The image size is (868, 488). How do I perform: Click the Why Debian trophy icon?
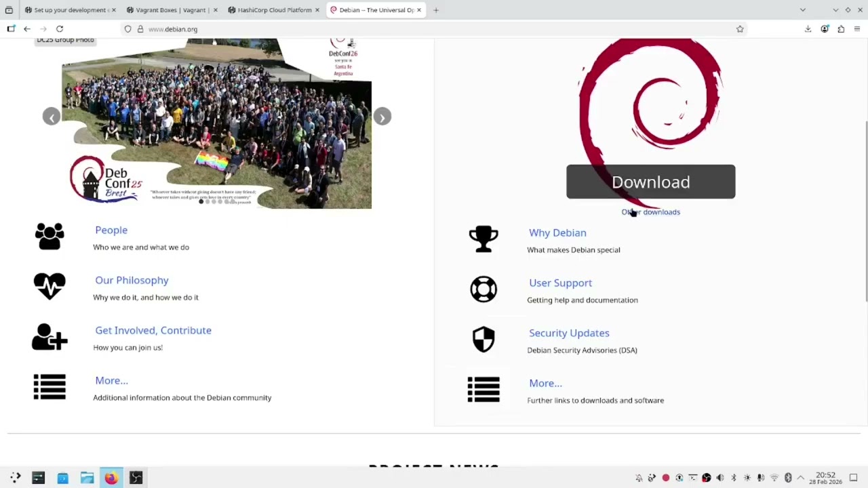[x=484, y=239]
